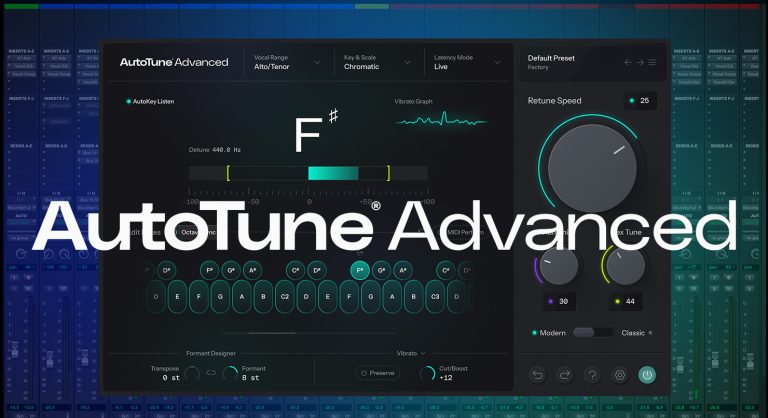Toggle the green indicator beside Retune Speed 25
768x418 pixels.
pos(631,100)
